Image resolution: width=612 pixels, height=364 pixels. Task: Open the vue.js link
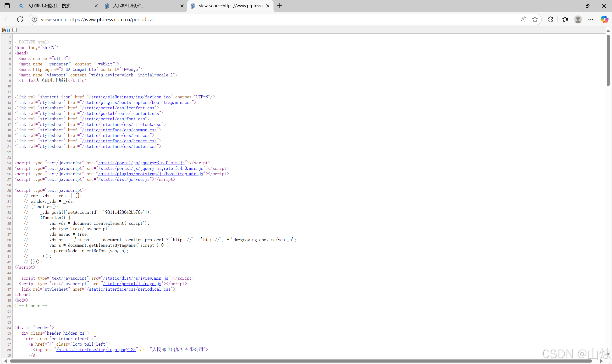point(124,179)
